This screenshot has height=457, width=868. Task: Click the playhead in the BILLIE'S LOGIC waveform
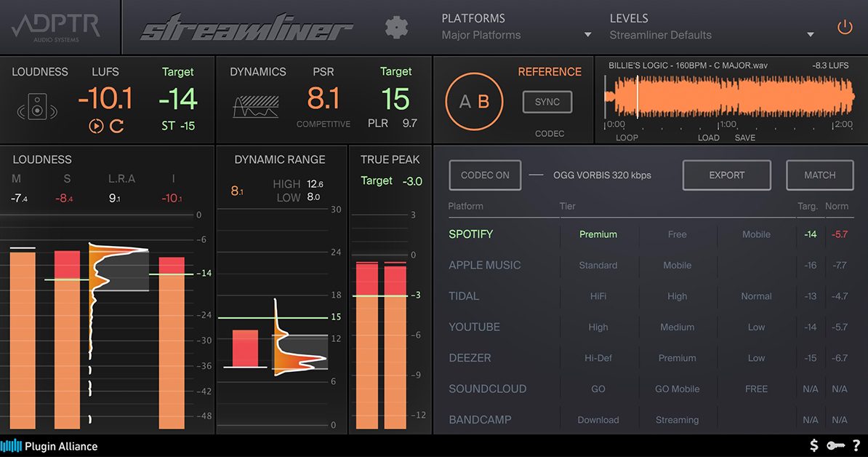coord(639,98)
